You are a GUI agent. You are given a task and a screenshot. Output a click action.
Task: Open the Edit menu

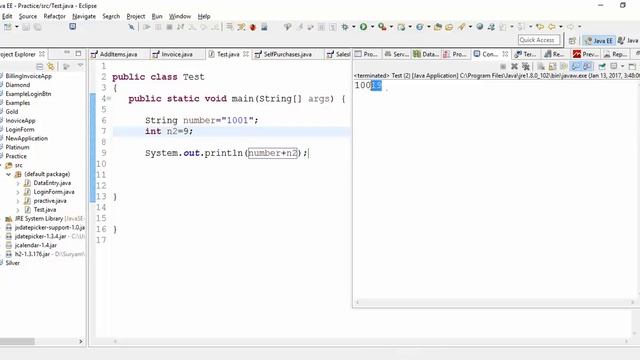coord(7,16)
